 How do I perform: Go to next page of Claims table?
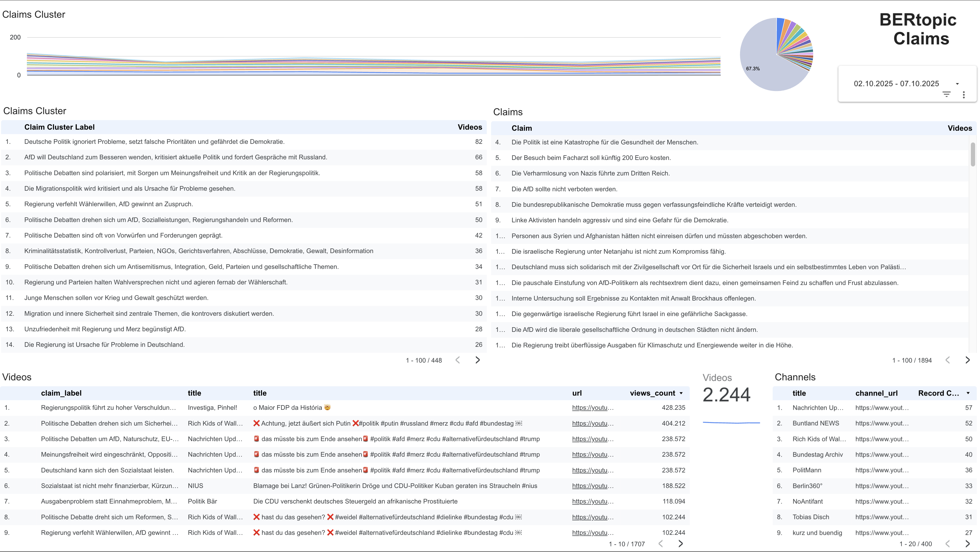point(967,360)
